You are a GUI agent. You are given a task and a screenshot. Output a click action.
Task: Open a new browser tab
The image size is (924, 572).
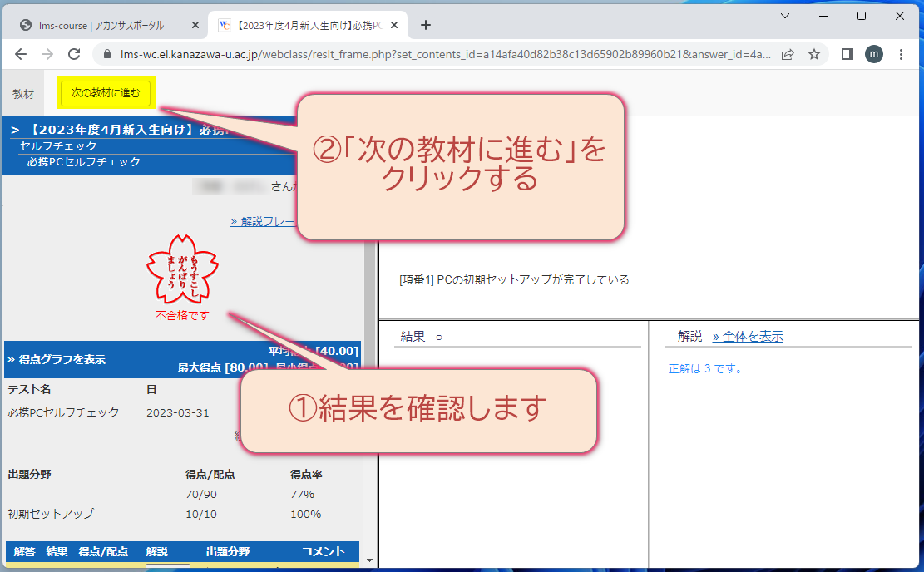click(425, 25)
